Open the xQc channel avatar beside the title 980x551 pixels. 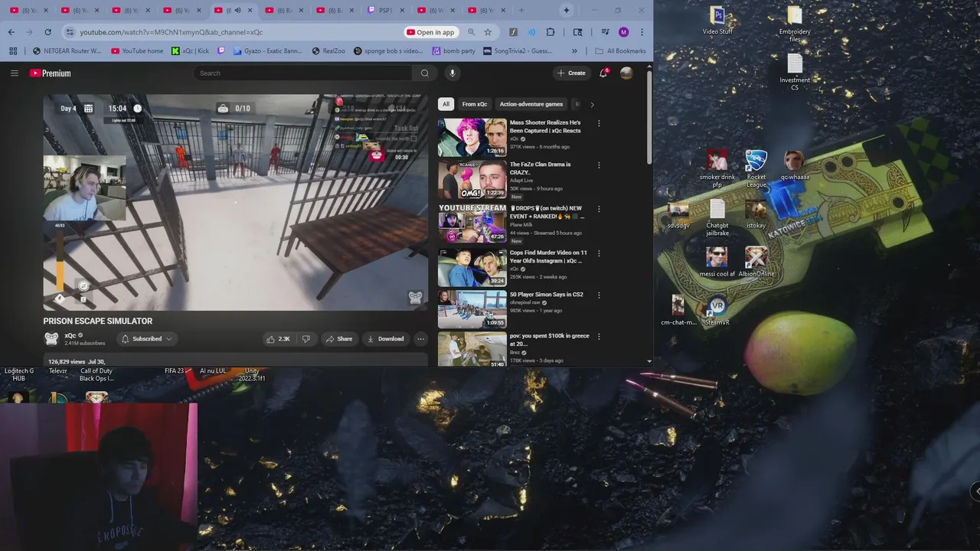tap(51, 338)
